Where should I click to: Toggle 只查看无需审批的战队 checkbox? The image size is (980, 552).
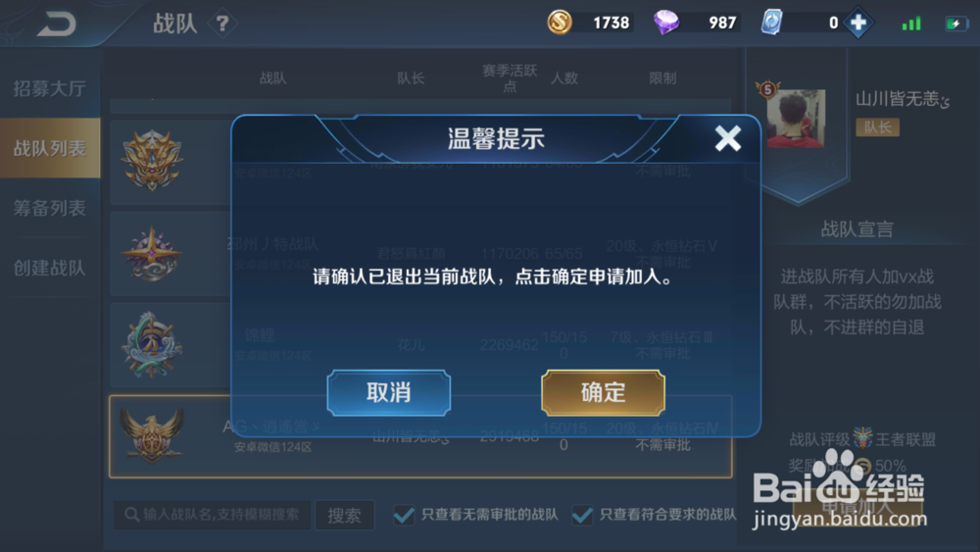404,515
